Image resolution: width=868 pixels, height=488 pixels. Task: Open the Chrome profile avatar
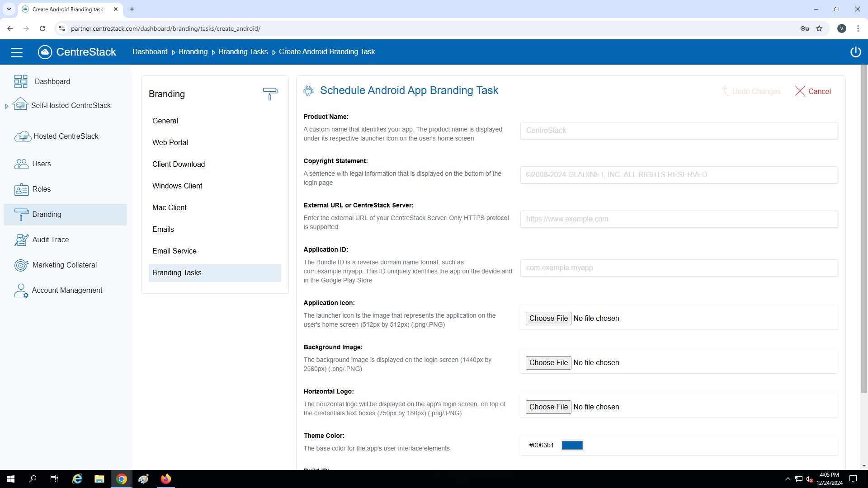coord(842,28)
